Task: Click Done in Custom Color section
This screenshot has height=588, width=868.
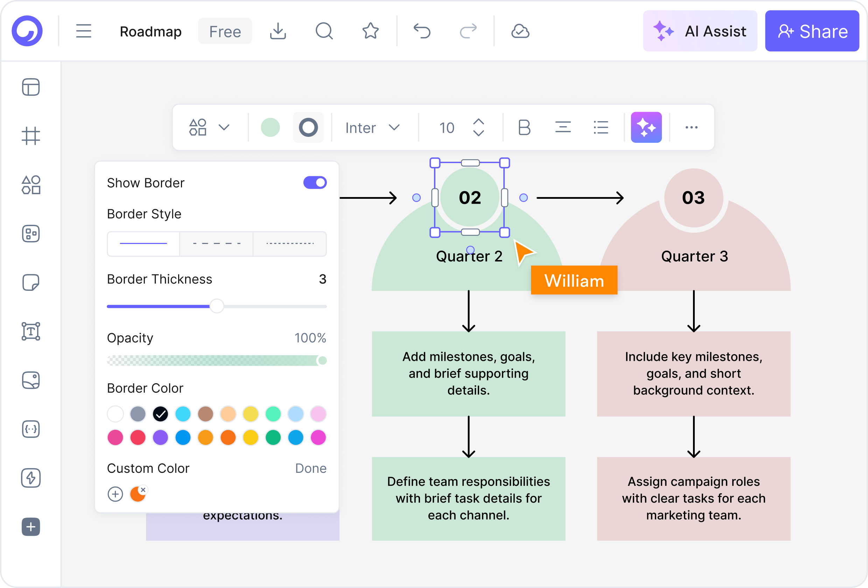Action: coord(311,468)
